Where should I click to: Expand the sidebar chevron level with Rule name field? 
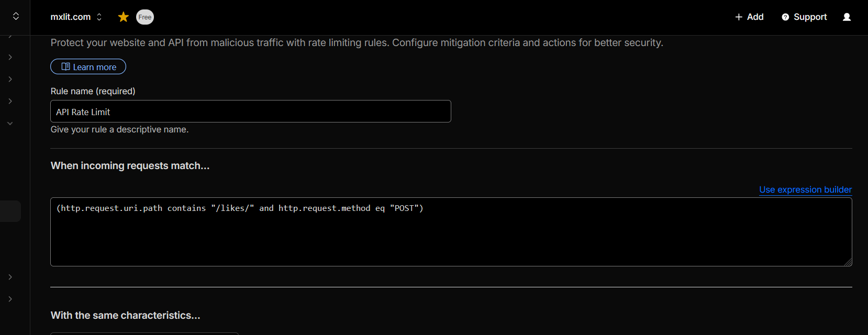pos(10,101)
